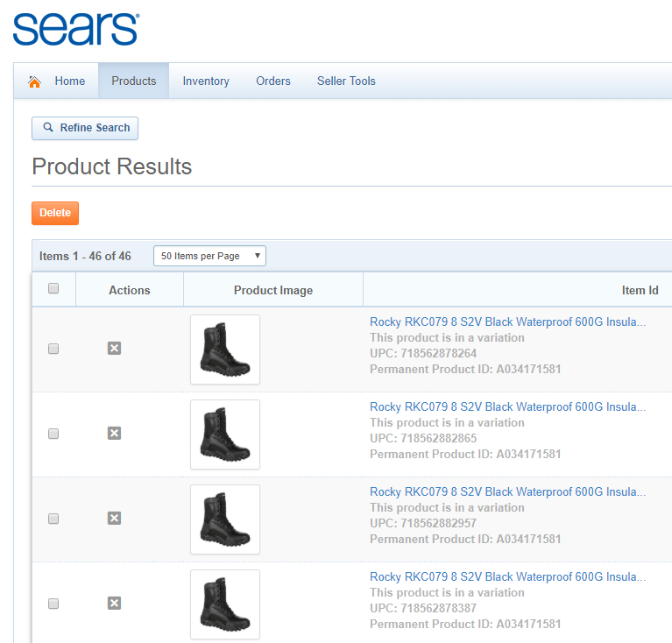The image size is (672, 643).
Task: Click the Product Image column header
Action: pyautogui.click(x=273, y=291)
